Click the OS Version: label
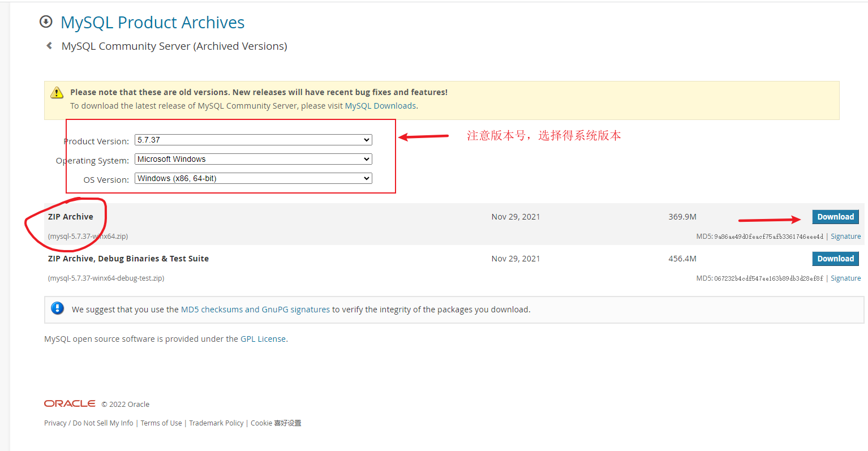The height and width of the screenshot is (451, 868). coord(106,180)
